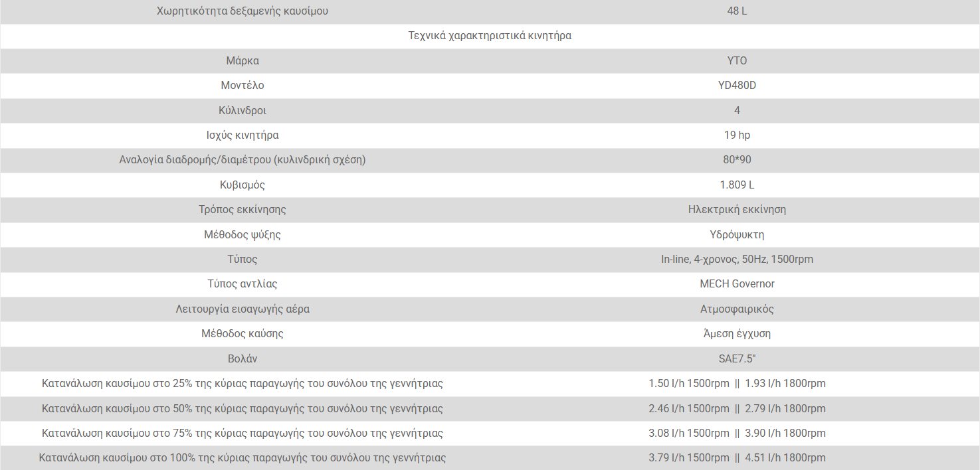Click the displacement value 1.809 L
Screen dimensions: 980x470
click(737, 185)
